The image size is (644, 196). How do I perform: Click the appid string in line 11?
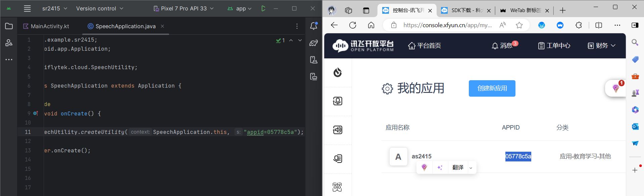pos(270,132)
